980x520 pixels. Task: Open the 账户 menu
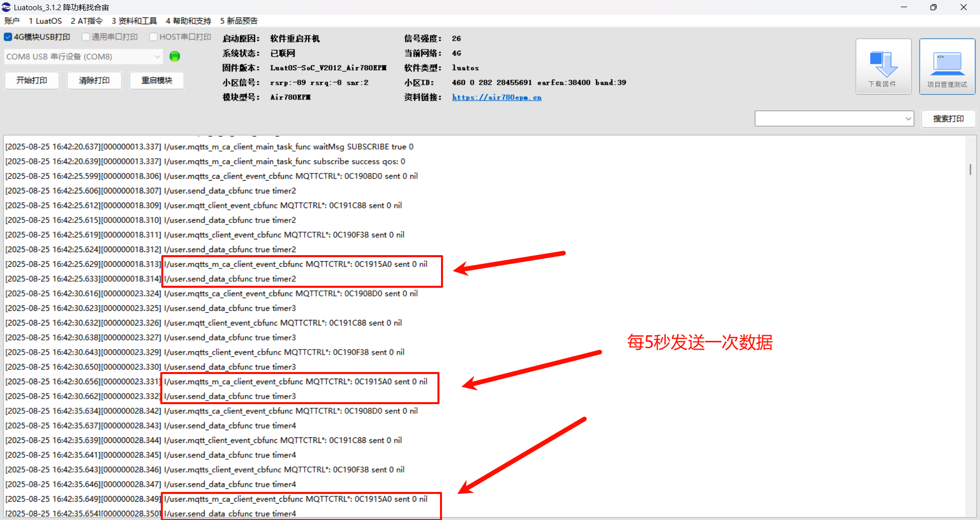point(12,21)
